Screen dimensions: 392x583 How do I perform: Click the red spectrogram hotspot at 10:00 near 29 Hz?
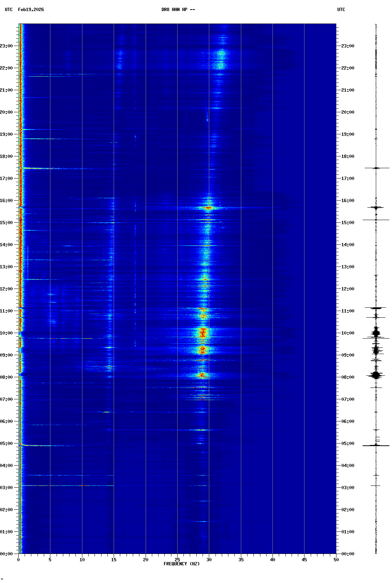pos(202,333)
